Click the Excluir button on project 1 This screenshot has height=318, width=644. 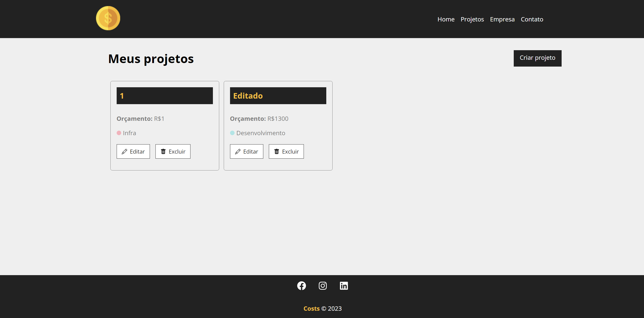coord(173,151)
